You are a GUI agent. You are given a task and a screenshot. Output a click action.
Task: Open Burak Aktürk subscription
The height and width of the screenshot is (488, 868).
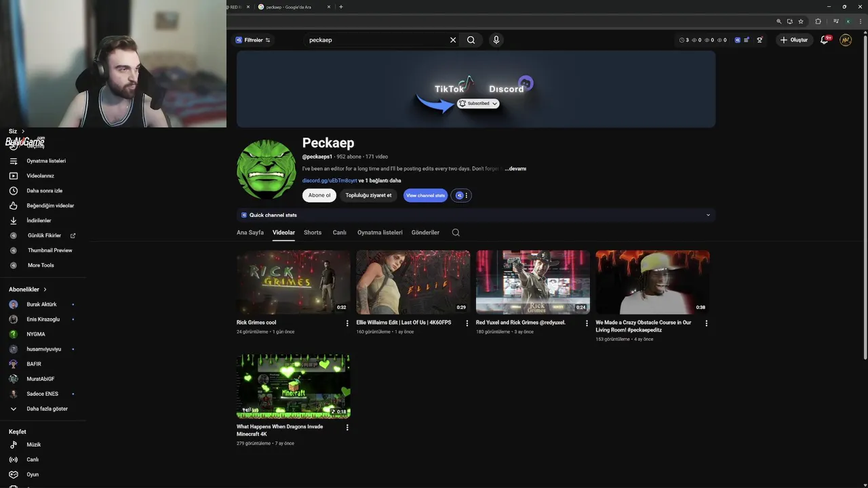pos(42,304)
